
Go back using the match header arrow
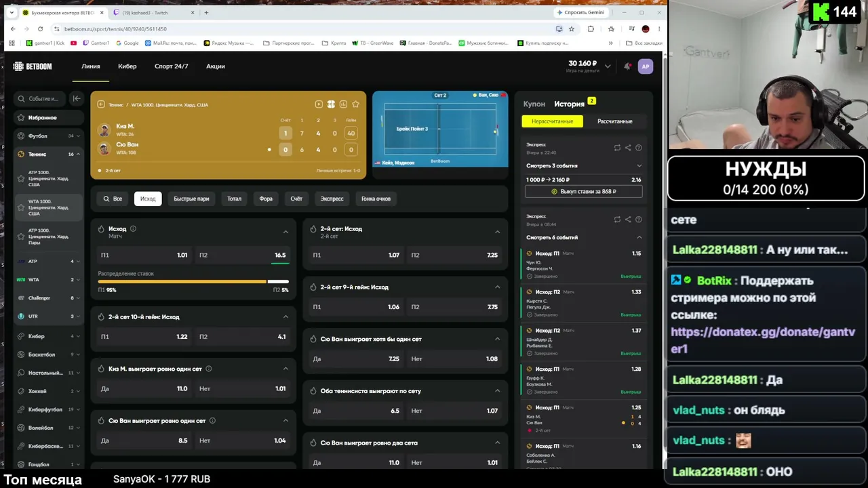tap(101, 104)
